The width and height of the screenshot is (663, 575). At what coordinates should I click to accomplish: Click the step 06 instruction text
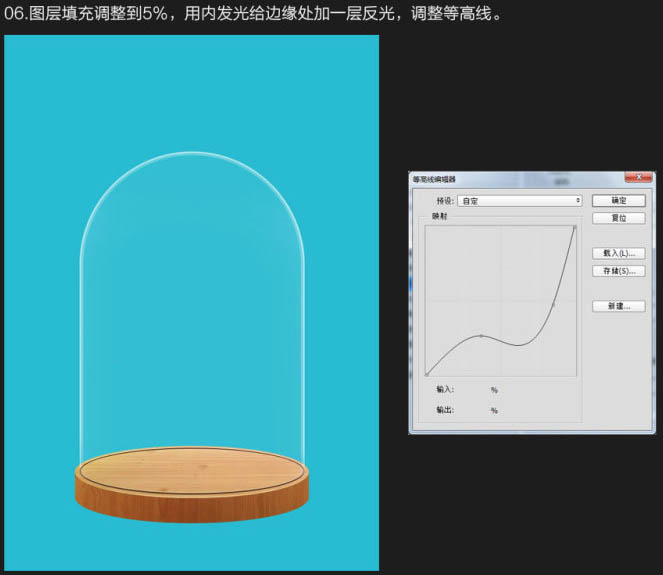pyautogui.click(x=254, y=14)
